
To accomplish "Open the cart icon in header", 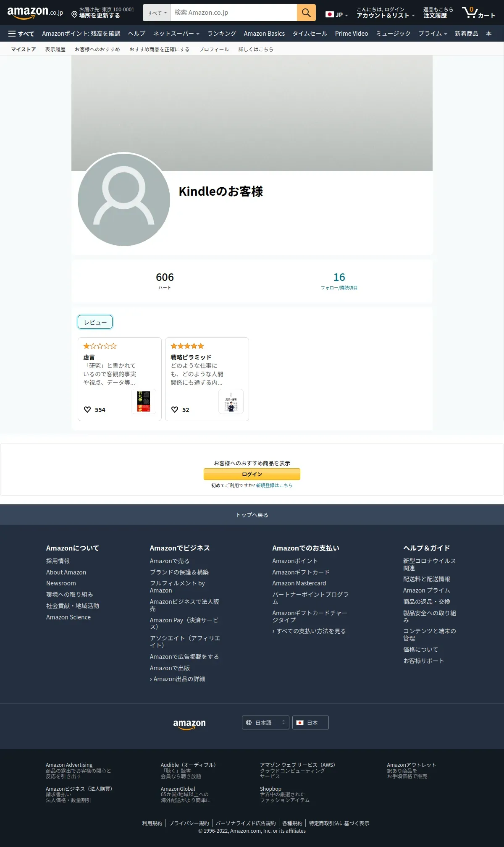I will coord(478,13).
